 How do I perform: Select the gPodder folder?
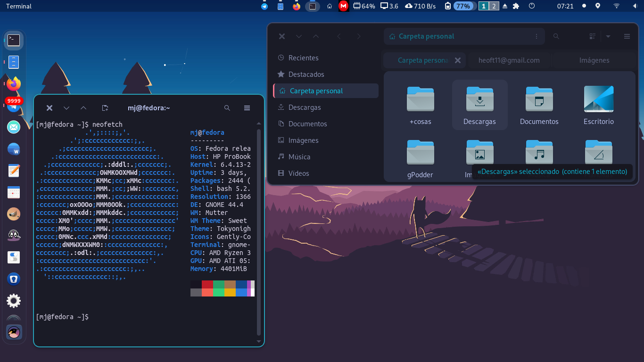pos(420,158)
